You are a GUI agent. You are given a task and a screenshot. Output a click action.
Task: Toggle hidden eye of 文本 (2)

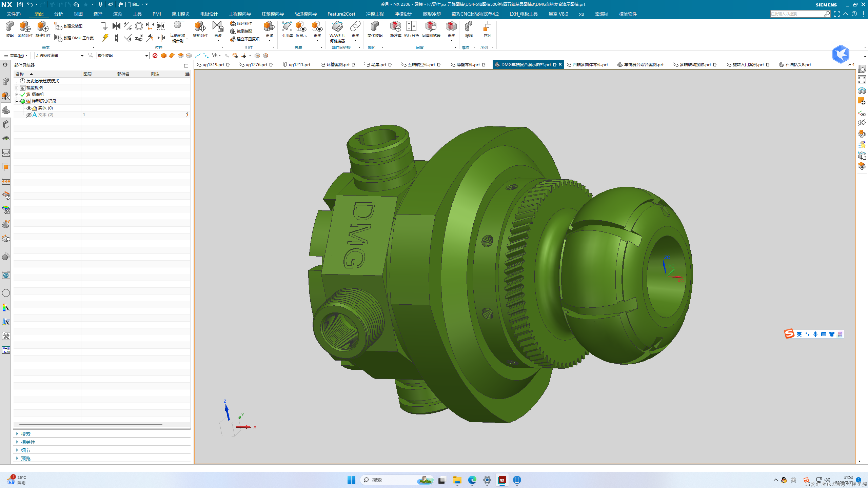click(29, 115)
